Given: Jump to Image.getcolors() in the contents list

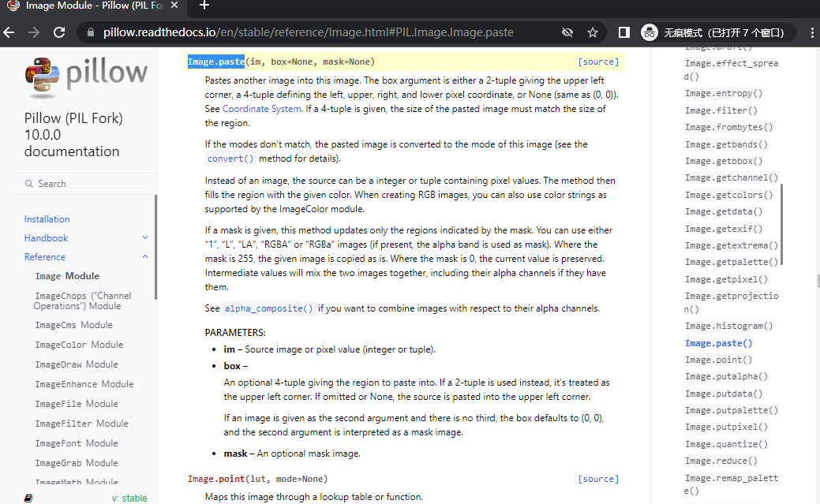Looking at the screenshot, I should click(x=729, y=195).
